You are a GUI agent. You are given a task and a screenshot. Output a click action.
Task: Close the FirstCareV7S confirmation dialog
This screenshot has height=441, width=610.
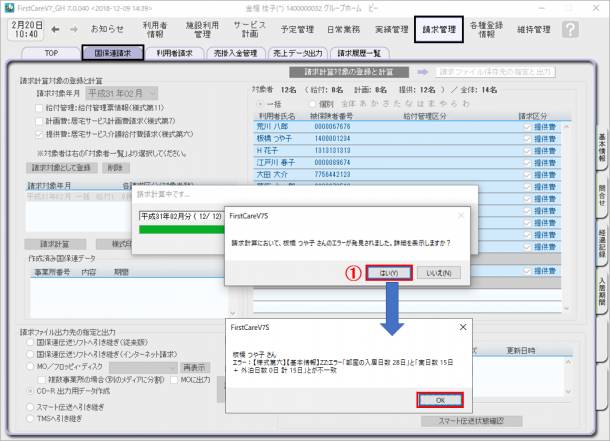461,215
